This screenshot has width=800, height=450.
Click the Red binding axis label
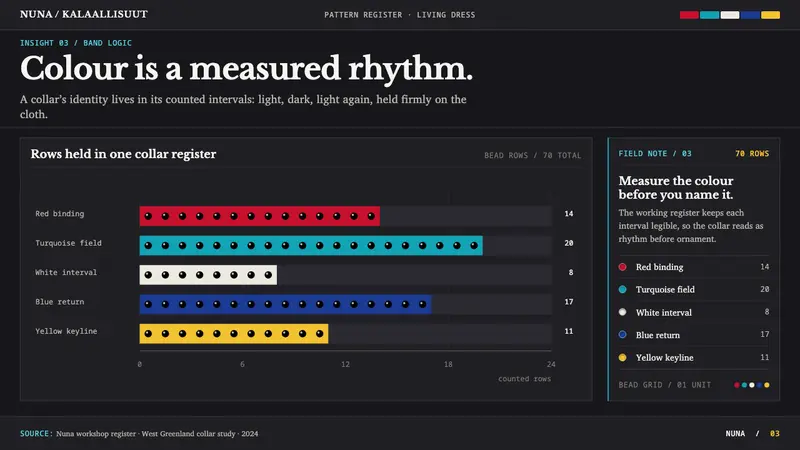(x=60, y=214)
